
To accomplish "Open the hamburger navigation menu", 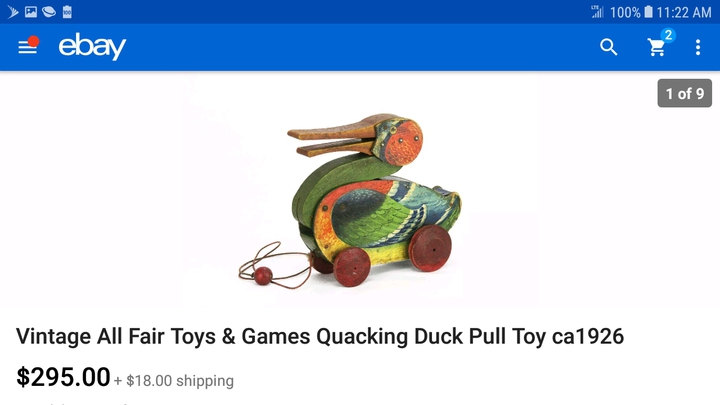I will coord(27,47).
